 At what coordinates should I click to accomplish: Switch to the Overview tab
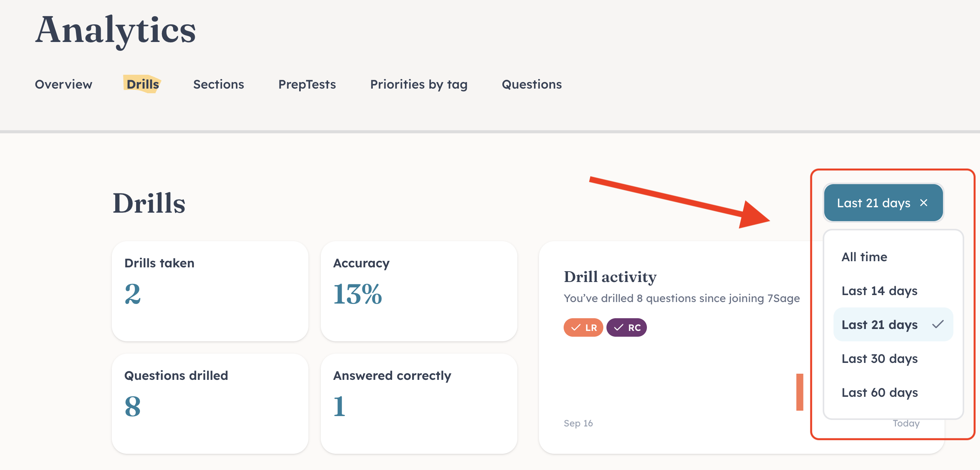click(64, 84)
